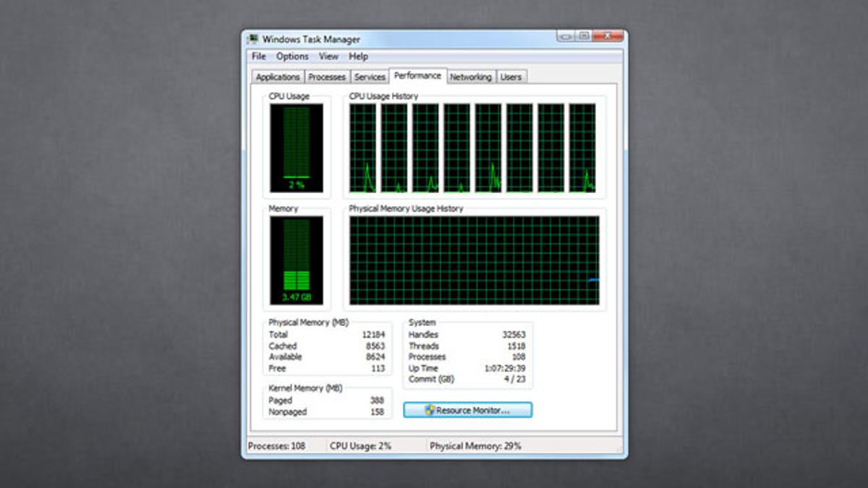The width and height of the screenshot is (868, 488).
Task: Minimize the Task Manager window
Action: 565,35
